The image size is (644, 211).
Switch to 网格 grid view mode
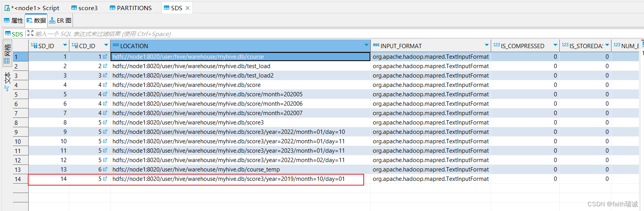pos(7,53)
